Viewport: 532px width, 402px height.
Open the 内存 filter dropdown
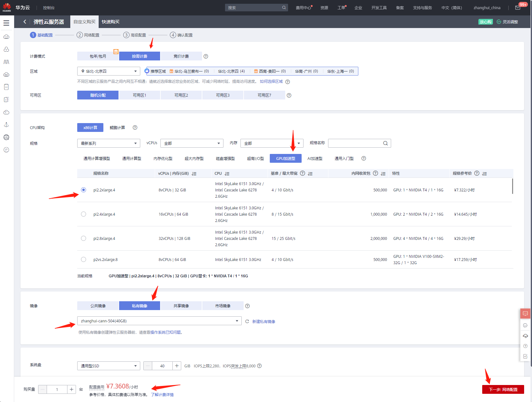point(272,143)
